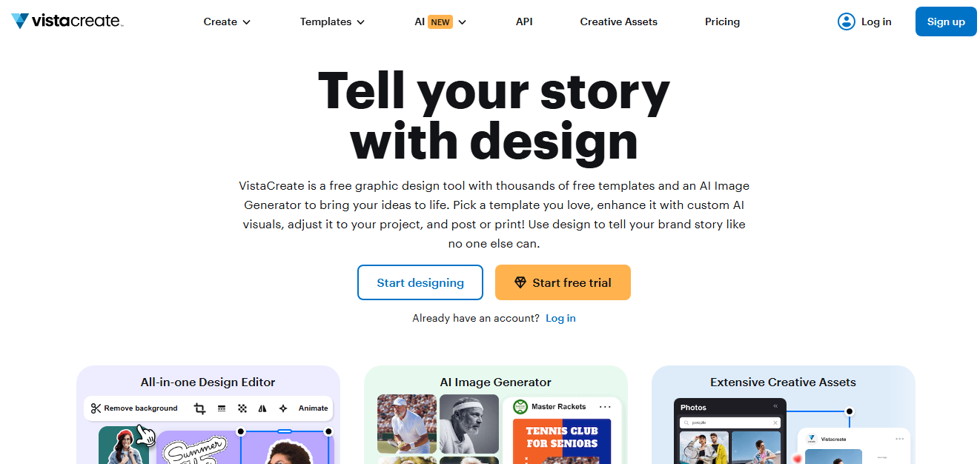Click the sparkle effects icon before Animate
The image size is (980, 464).
282,408
